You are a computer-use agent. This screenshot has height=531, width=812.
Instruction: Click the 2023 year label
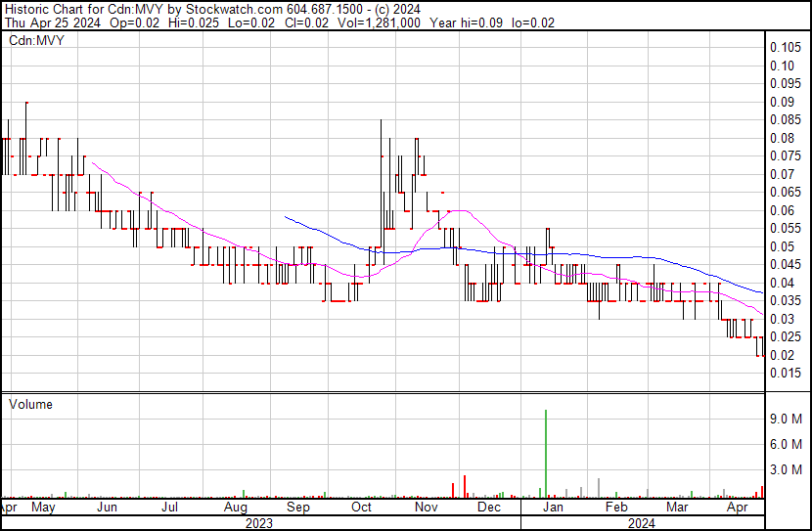[258, 522]
